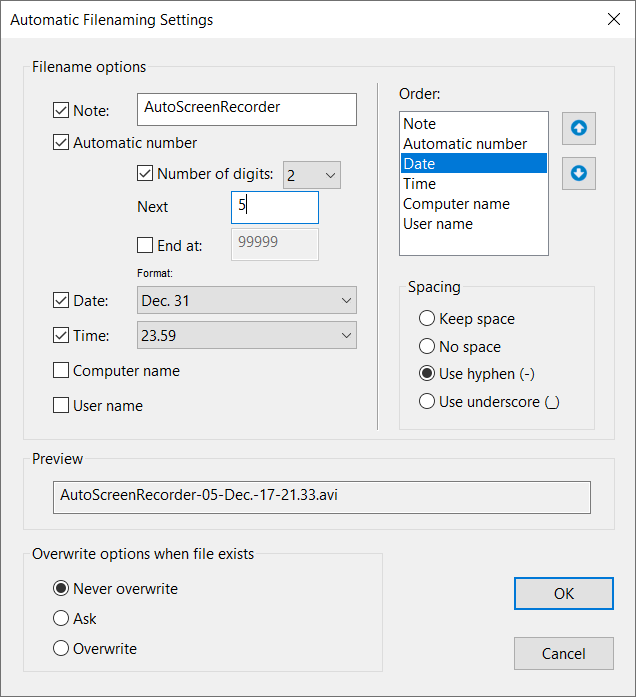Click the Cancel button

(563, 654)
